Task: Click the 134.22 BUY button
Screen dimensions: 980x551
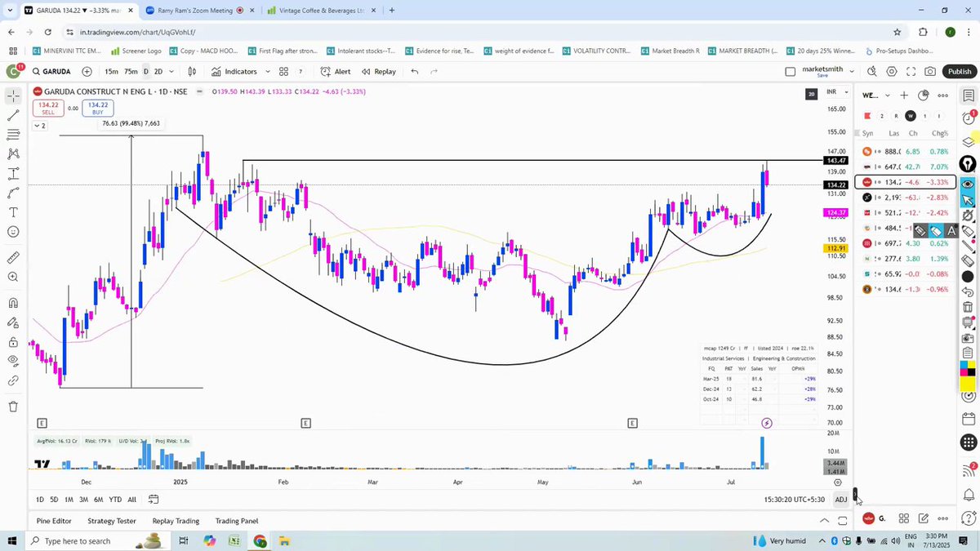Action: (x=98, y=108)
